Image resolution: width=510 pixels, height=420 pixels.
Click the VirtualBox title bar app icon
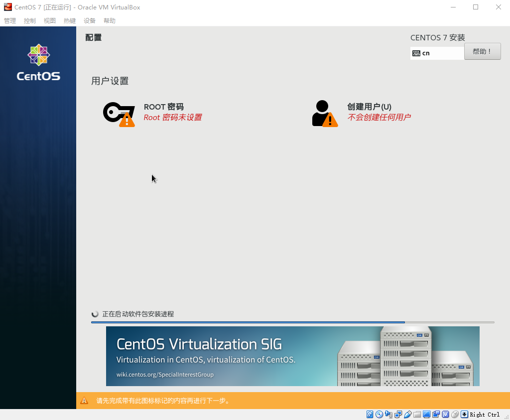(8, 7)
